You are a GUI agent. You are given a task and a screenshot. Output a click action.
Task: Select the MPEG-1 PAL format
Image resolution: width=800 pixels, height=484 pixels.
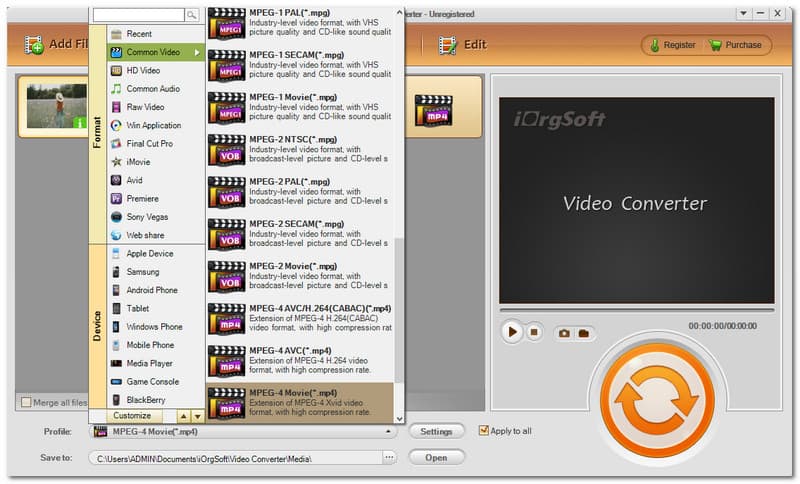coord(300,23)
